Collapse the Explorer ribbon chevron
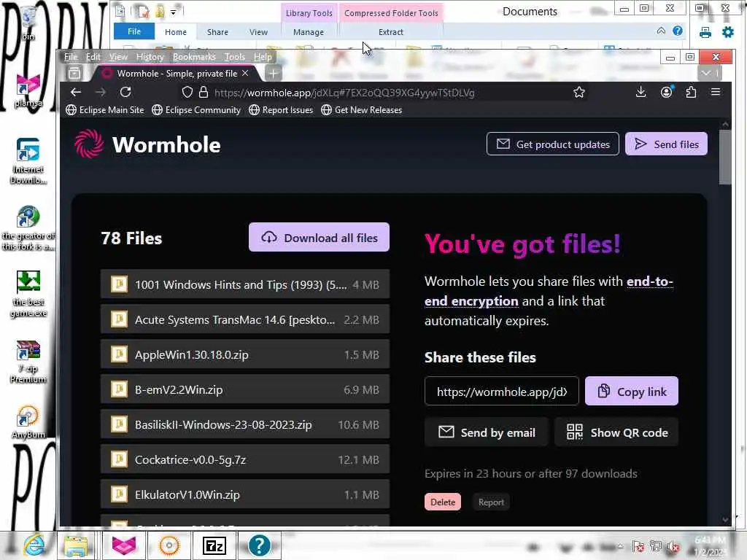This screenshot has height=560, width=747. click(x=661, y=31)
